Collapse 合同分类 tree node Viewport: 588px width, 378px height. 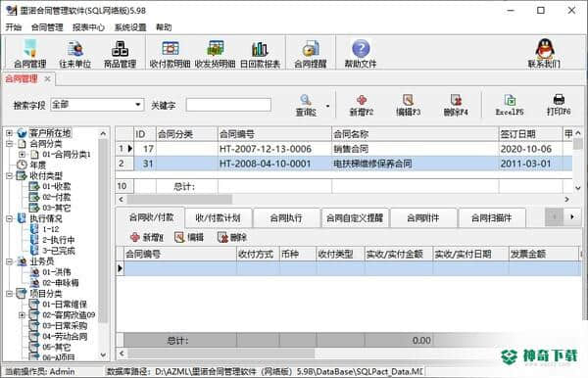pyautogui.click(x=10, y=144)
